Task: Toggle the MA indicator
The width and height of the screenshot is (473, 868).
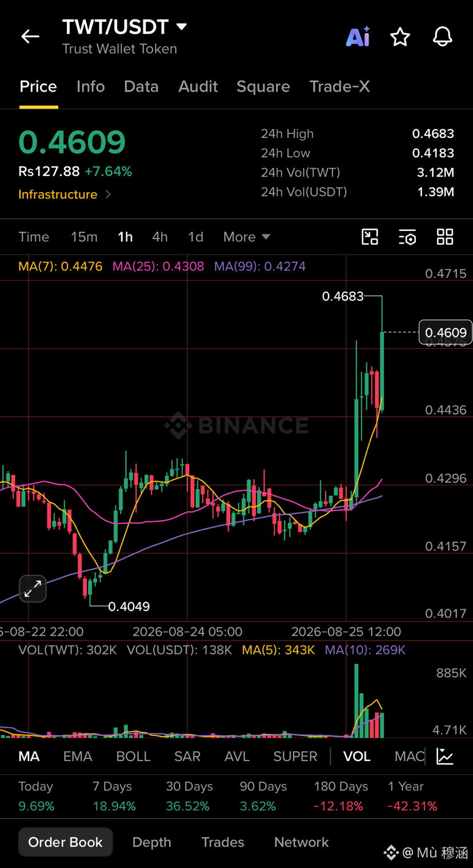Action: (x=29, y=756)
